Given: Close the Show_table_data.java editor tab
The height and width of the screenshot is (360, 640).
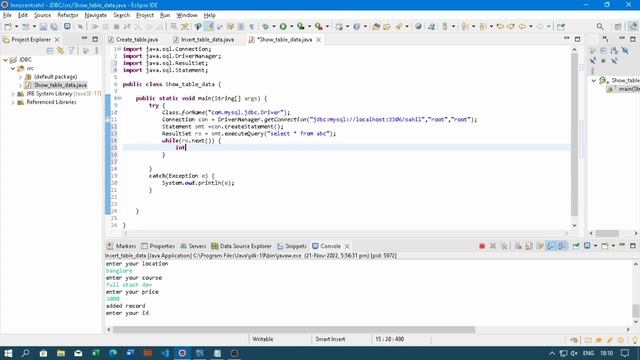Looking at the screenshot, I should (x=318, y=40).
